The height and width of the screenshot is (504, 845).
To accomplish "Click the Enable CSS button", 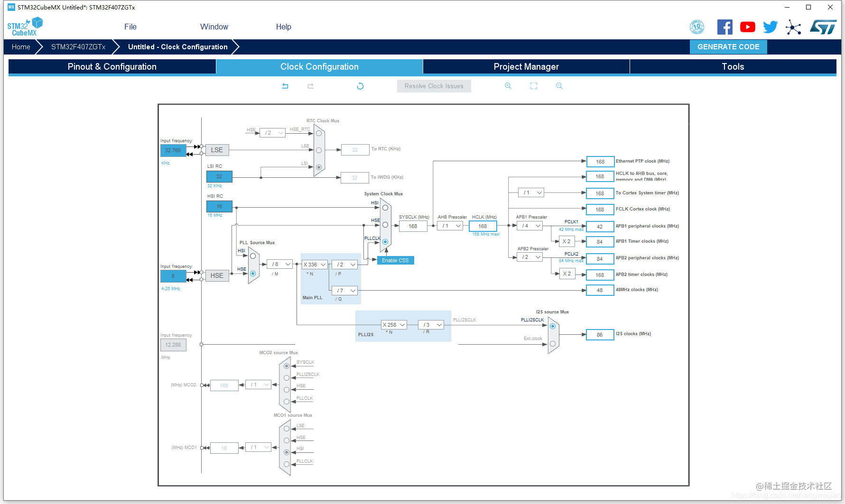I will tap(395, 260).
